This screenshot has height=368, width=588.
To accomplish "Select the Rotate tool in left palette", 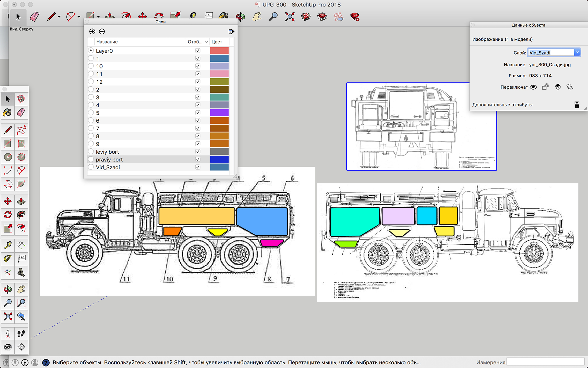I will coord(8,215).
